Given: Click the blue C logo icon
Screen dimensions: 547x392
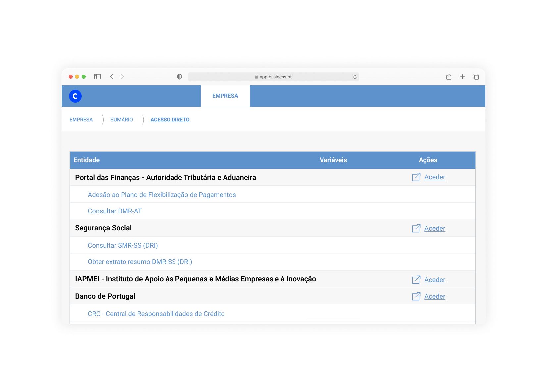Looking at the screenshot, I should (75, 96).
